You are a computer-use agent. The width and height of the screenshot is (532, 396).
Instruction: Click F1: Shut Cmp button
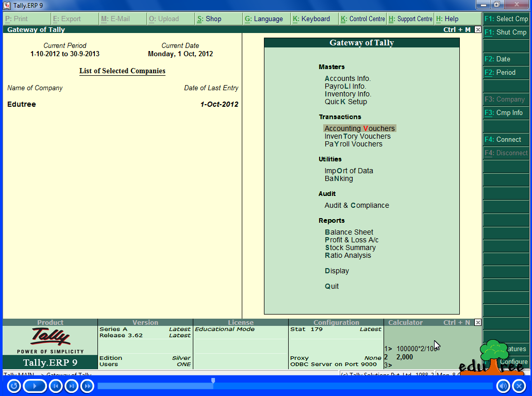click(x=506, y=32)
